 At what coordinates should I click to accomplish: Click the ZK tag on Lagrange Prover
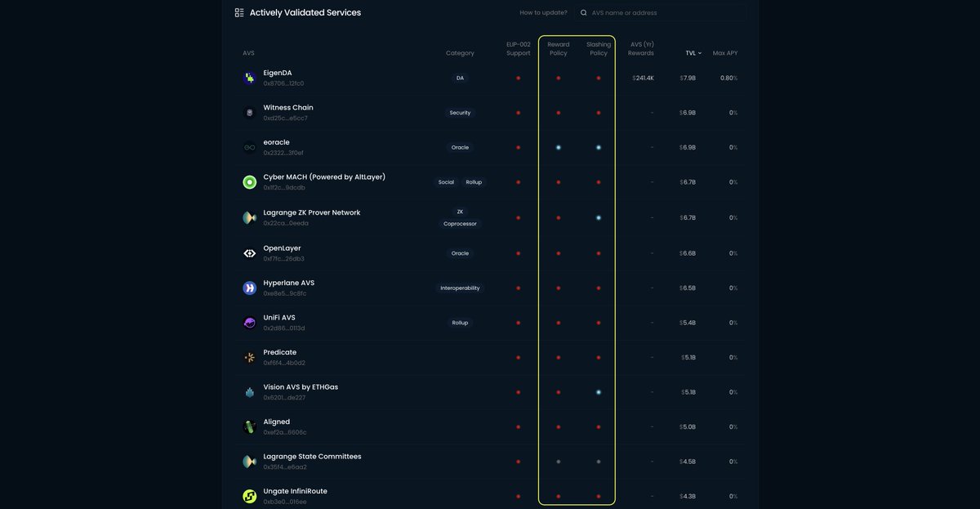point(460,212)
